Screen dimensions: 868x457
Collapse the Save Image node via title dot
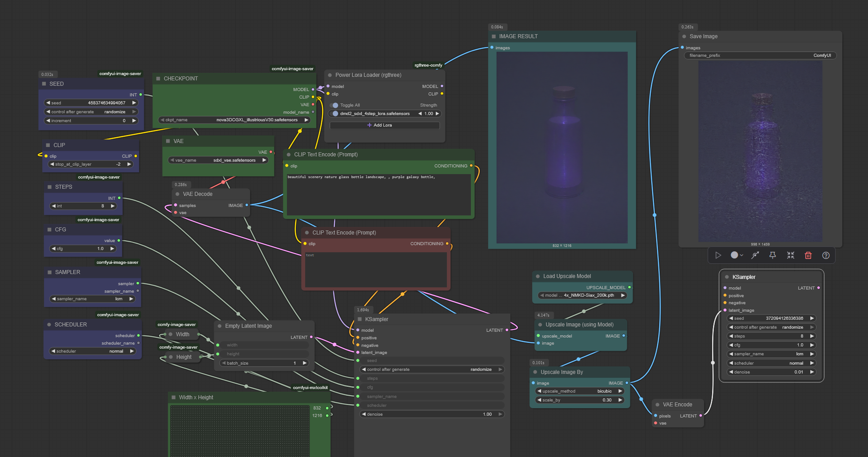[684, 36]
